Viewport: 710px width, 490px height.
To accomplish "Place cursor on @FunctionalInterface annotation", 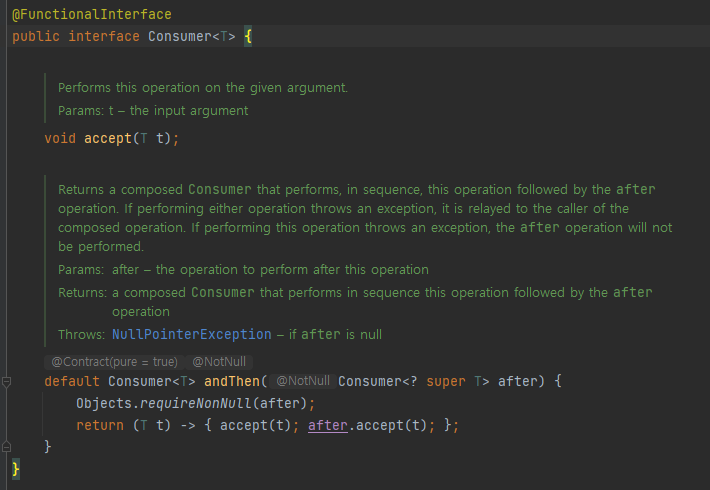I will pyautogui.click(x=92, y=14).
